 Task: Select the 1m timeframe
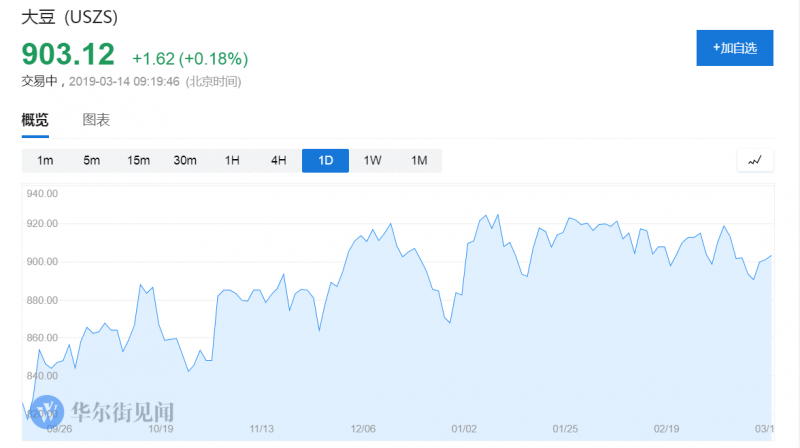[45, 161]
